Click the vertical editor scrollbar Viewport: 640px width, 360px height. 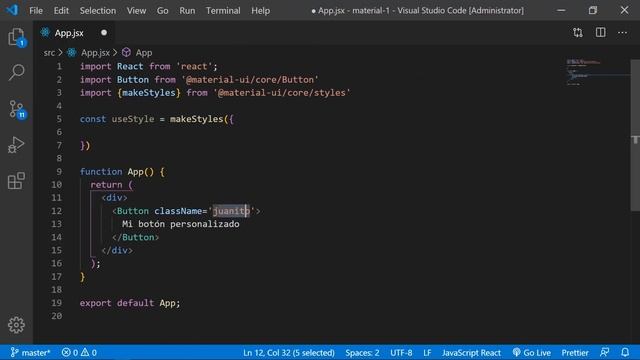(635, 135)
